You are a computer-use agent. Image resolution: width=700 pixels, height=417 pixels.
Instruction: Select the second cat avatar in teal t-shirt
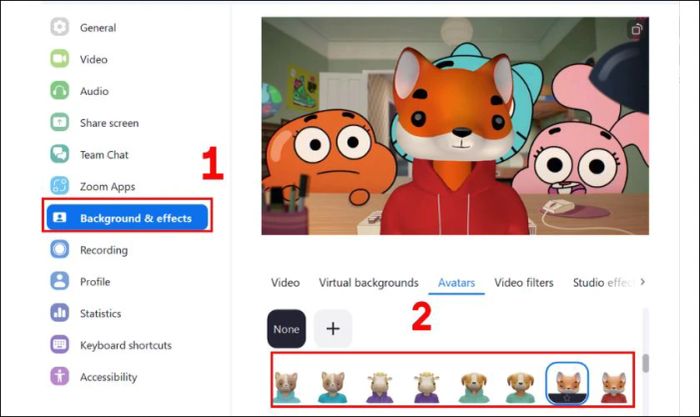pos(333,387)
